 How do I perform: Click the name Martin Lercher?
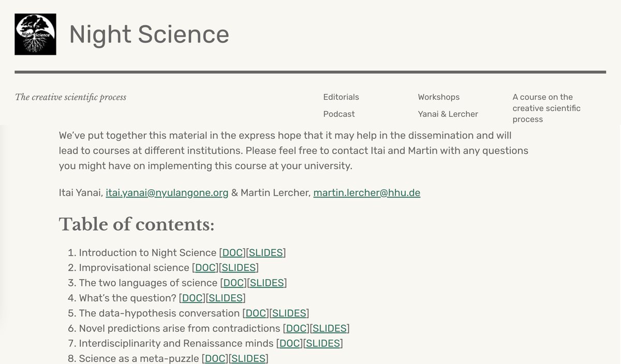click(x=275, y=193)
